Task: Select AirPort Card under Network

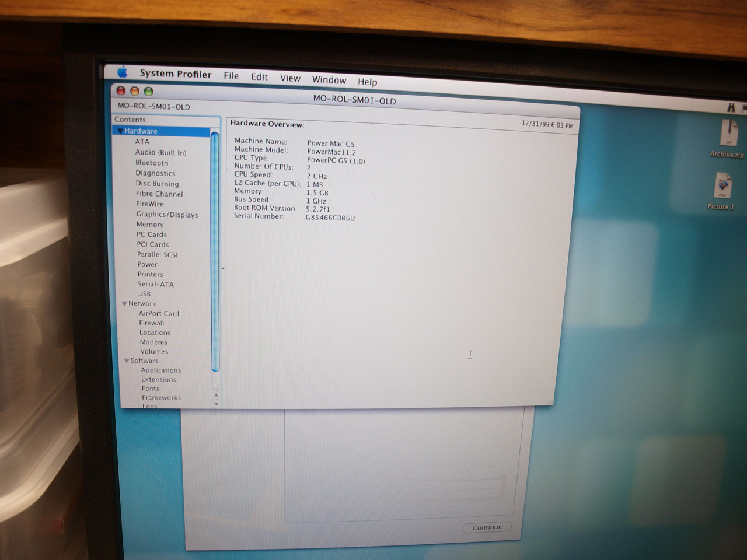Action: coord(159,314)
